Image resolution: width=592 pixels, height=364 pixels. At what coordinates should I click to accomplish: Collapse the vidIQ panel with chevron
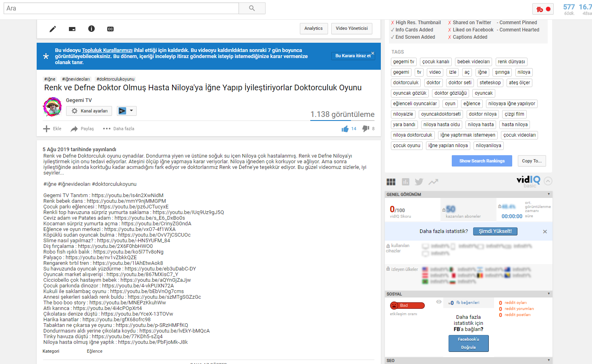click(x=548, y=181)
